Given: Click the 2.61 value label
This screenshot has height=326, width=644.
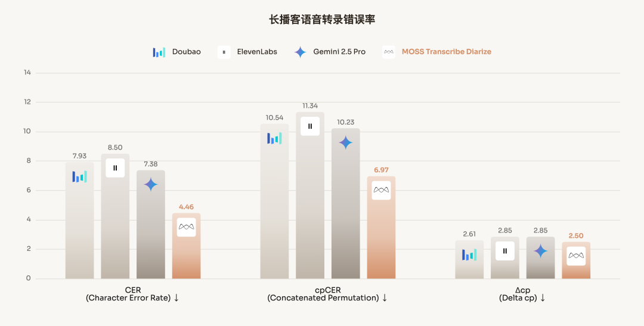Looking at the screenshot, I should click(x=469, y=234).
